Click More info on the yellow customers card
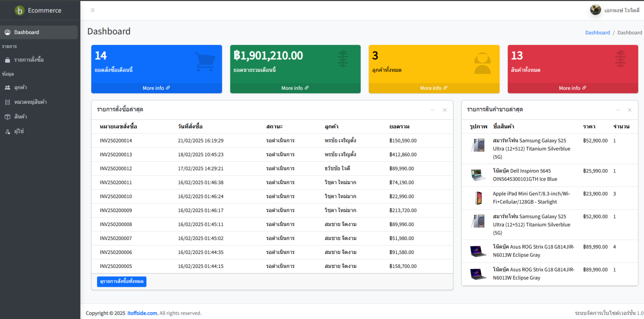The image size is (644, 319). coord(434,88)
